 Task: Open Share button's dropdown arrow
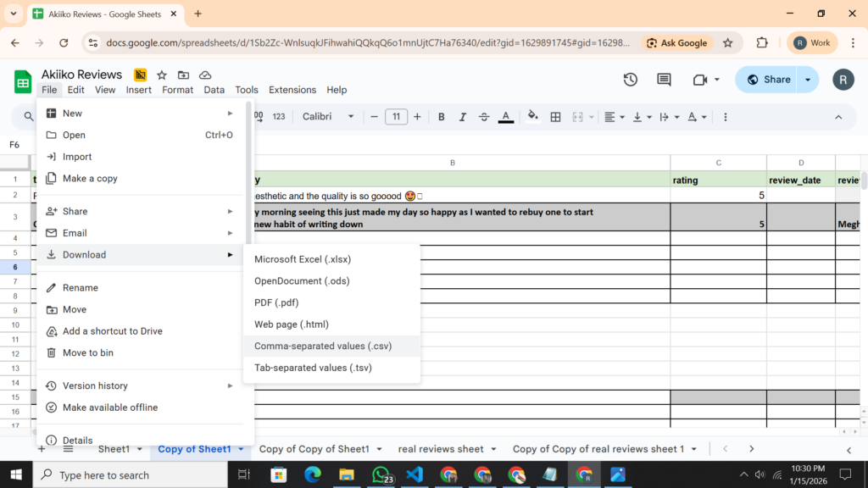click(808, 80)
